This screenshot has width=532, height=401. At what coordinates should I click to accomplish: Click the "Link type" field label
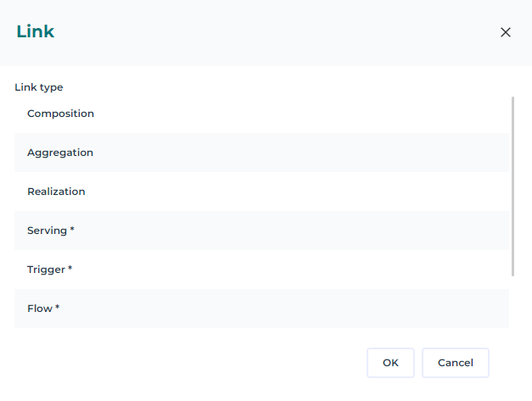[39, 87]
